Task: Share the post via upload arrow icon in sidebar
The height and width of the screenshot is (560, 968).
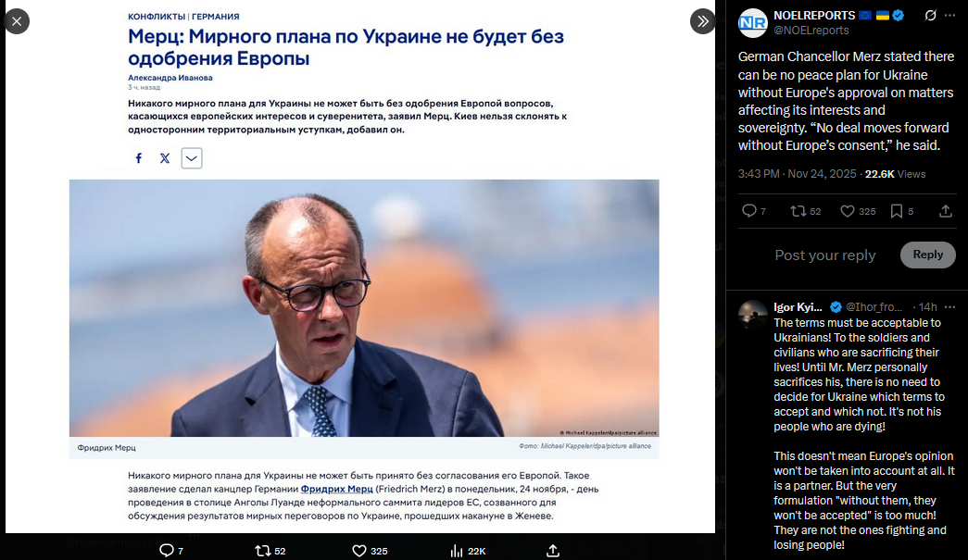Action: tap(945, 212)
